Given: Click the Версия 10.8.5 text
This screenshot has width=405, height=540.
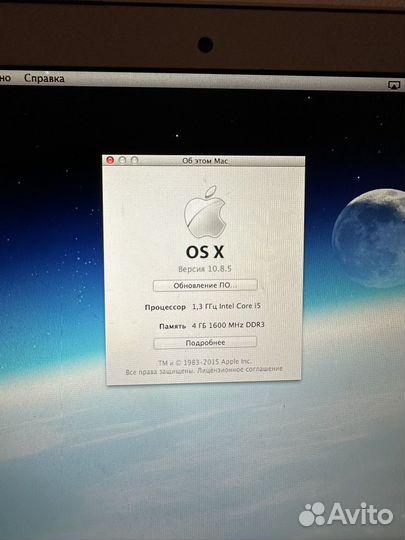Looking at the screenshot, I should point(205,269).
